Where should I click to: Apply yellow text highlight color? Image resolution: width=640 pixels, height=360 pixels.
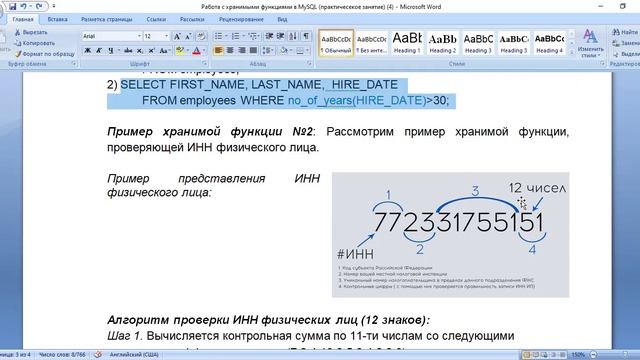[x=180, y=51]
